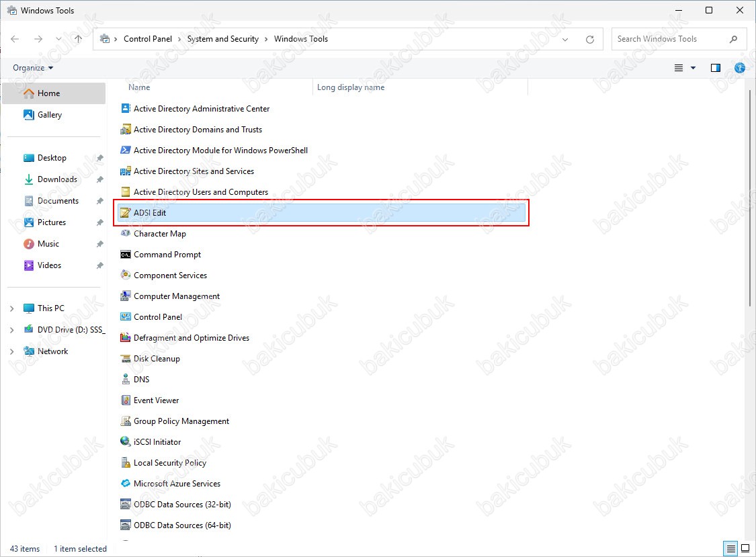Click the Local Security Policy icon
Viewport: 756px width, 557px height.
[126, 462]
